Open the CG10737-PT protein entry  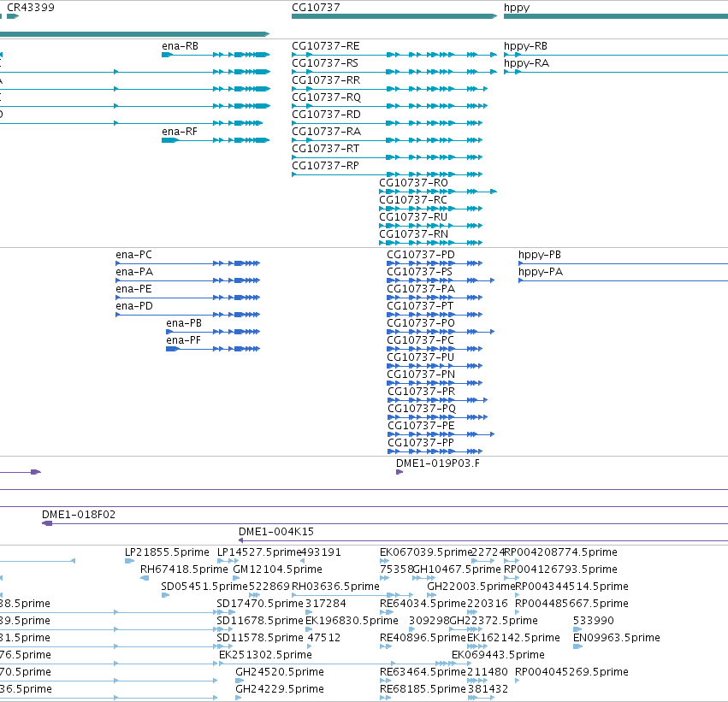[x=420, y=306]
